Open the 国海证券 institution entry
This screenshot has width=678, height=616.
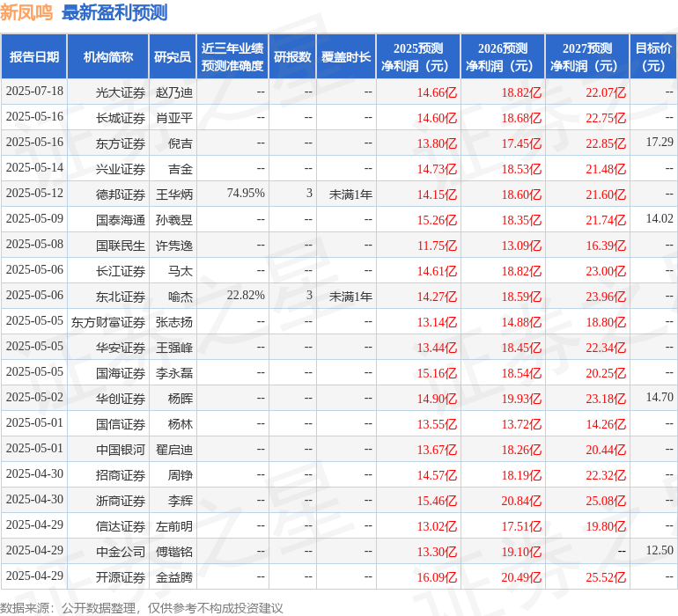coord(121,373)
